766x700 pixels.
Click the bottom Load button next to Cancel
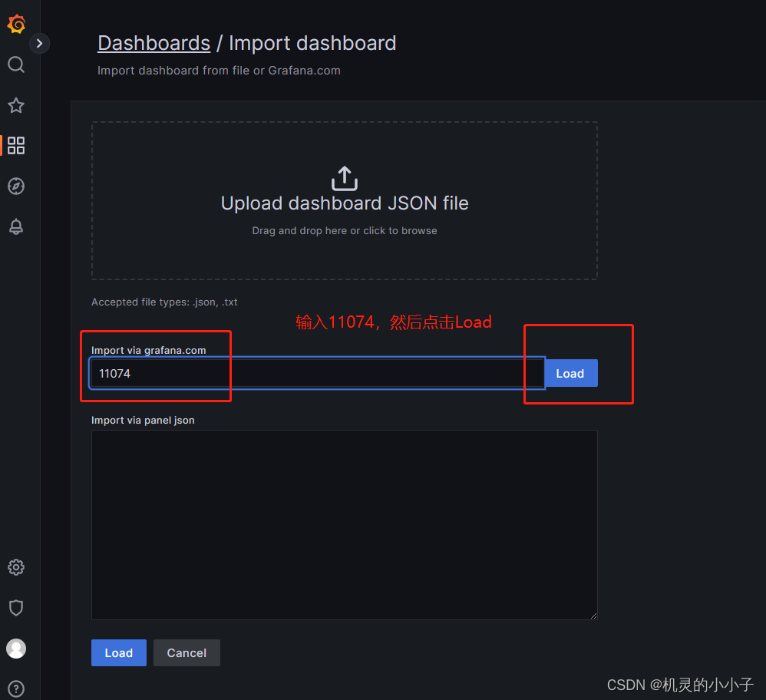[x=119, y=652]
